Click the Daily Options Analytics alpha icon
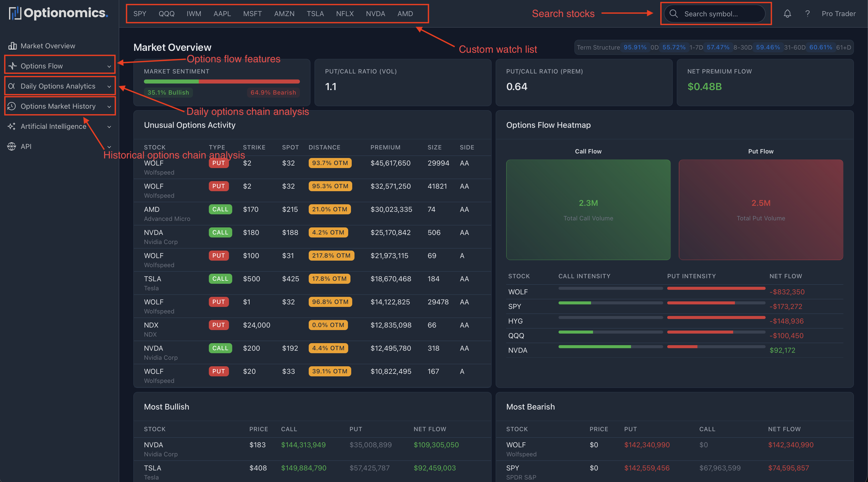 12,86
